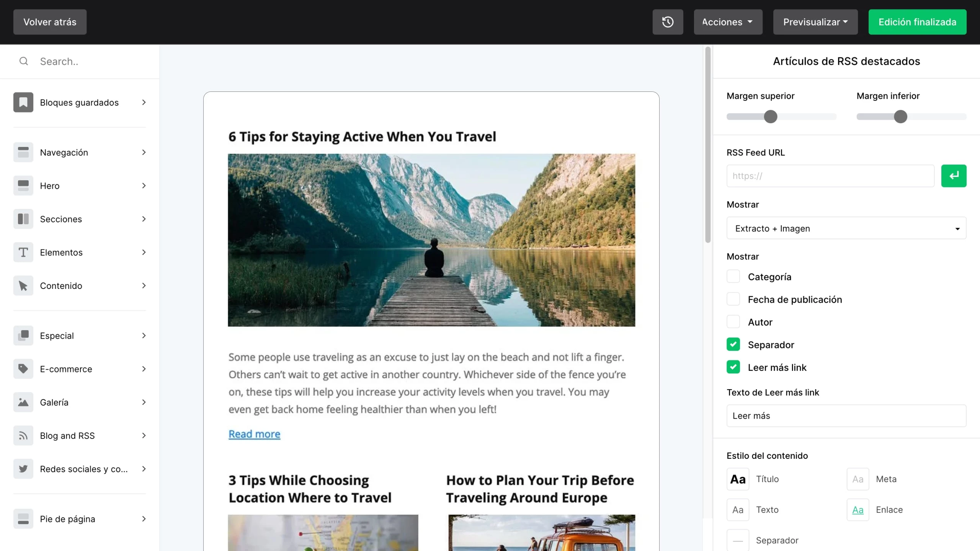This screenshot has height=551, width=980.
Task: Click the Redes sociales Twitter bird icon
Action: (23, 469)
